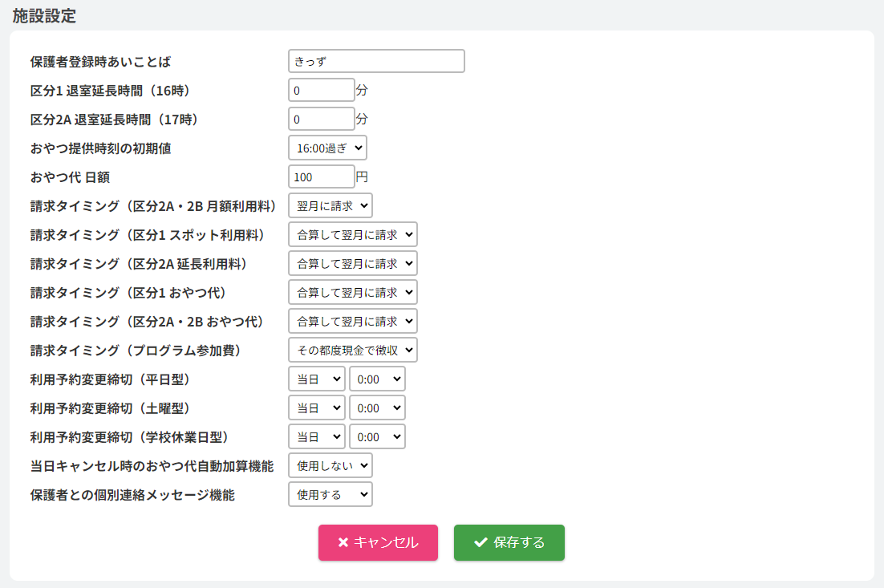This screenshot has height=588, width=884.
Task: Open 請求タイミング 区分2A 延長利用料 dropdown
Action: (x=352, y=263)
